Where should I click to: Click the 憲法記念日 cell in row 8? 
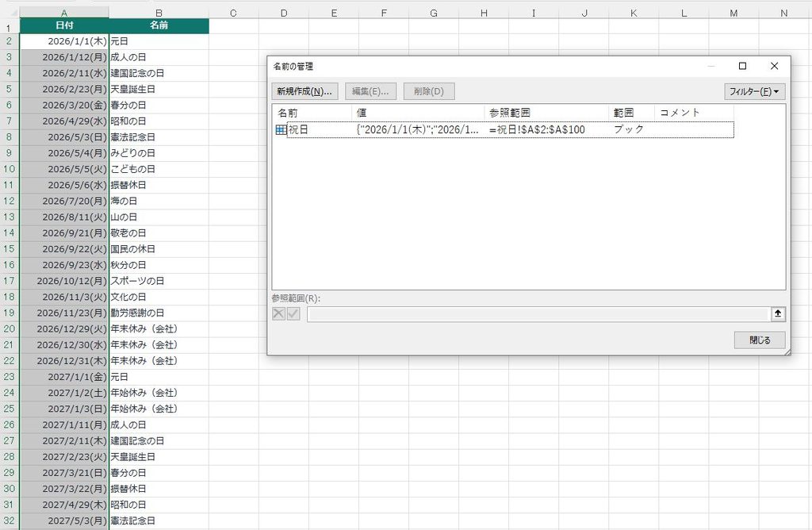tap(159, 137)
